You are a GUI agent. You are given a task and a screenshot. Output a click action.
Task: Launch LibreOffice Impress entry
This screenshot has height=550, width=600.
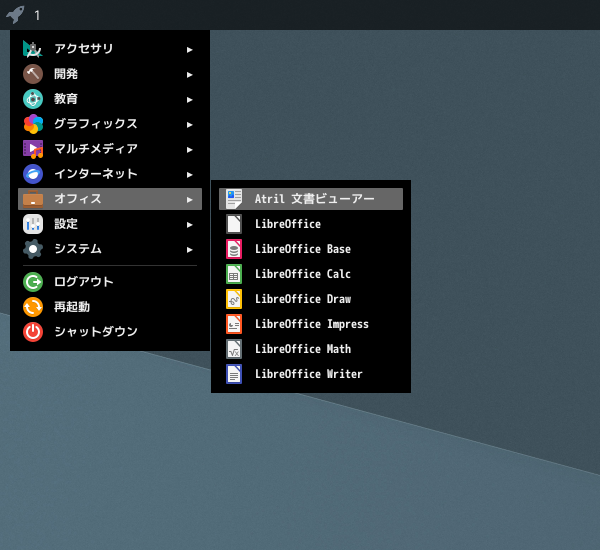(x=311, y=324)
